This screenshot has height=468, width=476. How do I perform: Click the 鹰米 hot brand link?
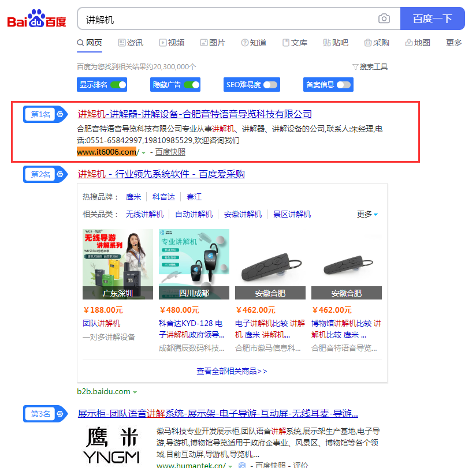[133, 197]
